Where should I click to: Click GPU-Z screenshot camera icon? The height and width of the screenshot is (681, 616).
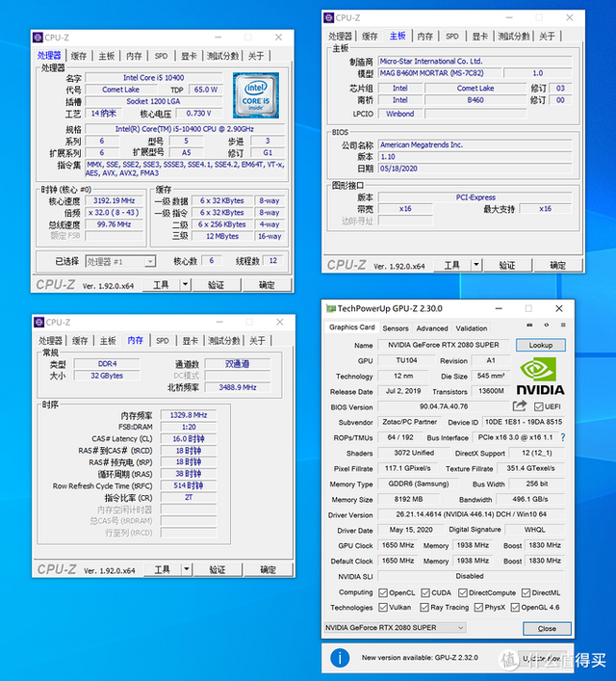pos(529,325)
